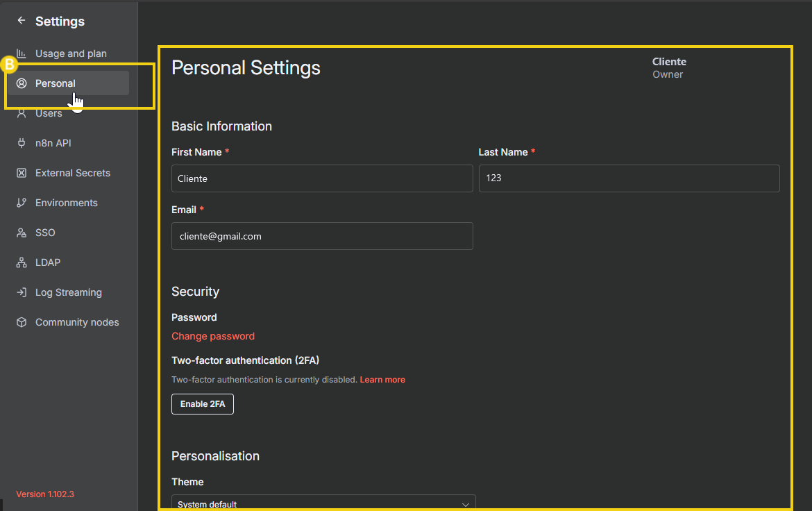Screen dimensions: 812x511
Task: Open Environments settings
Action: click(68, 203)
